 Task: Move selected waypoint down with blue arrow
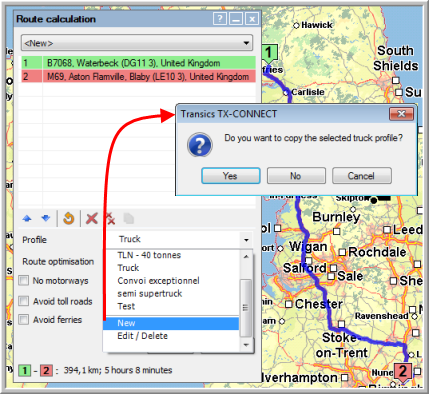coord(46,218)
